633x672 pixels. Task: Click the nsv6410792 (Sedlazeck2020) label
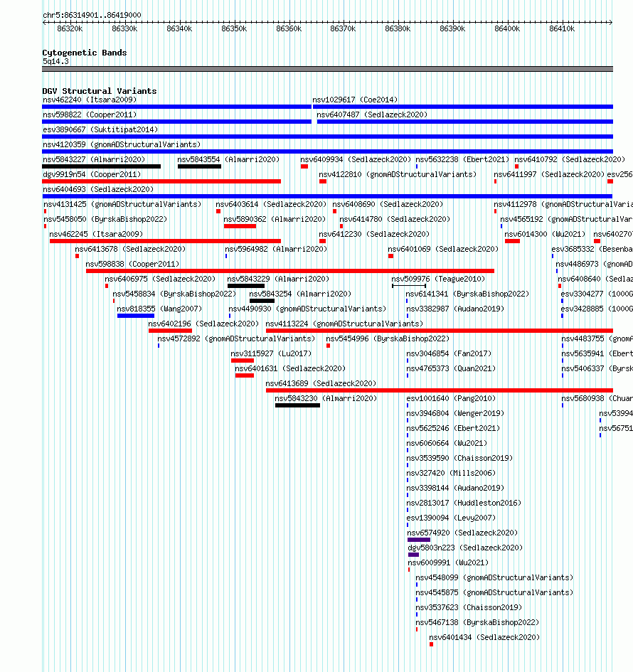[x=570, y=159]
